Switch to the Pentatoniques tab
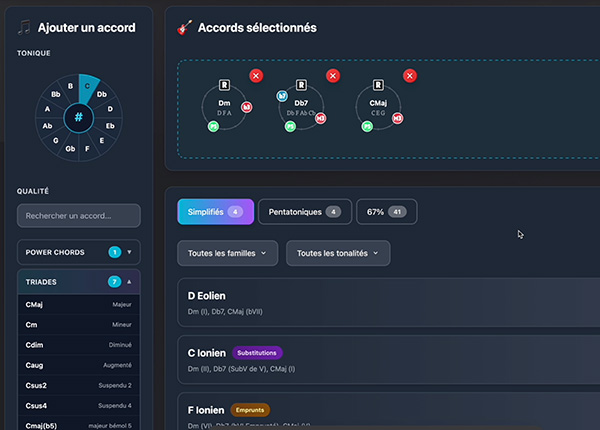Screen dimensions: 600x430 point(304,212)
